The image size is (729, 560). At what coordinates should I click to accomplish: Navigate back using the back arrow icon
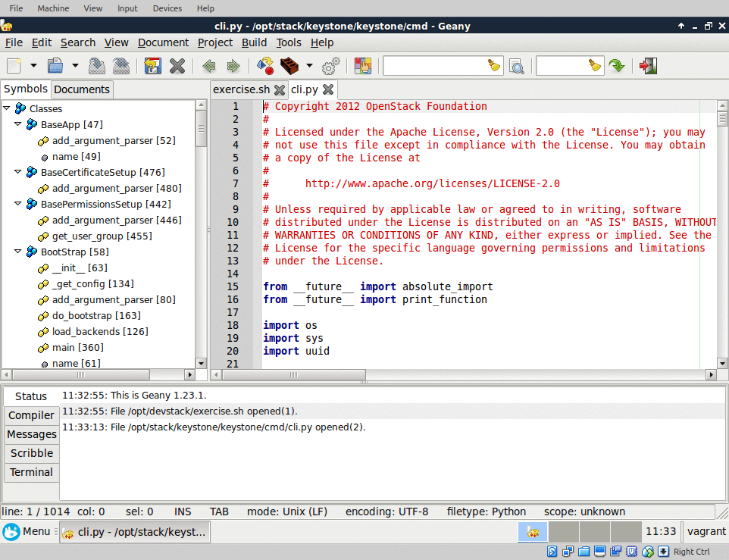[208, 66]
